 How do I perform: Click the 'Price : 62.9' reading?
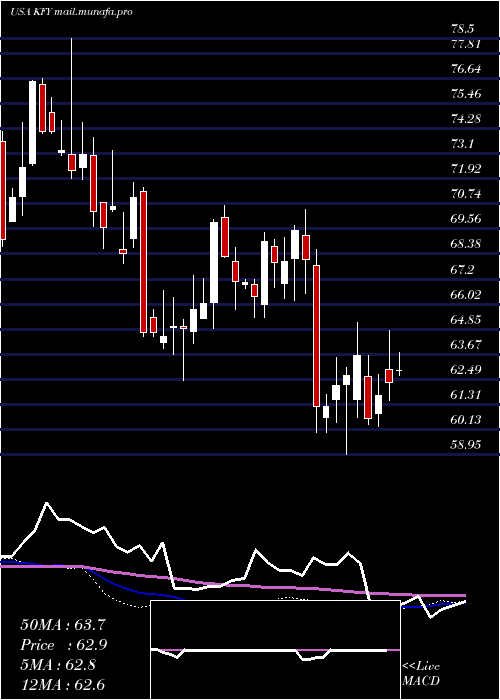coord(63,645)
